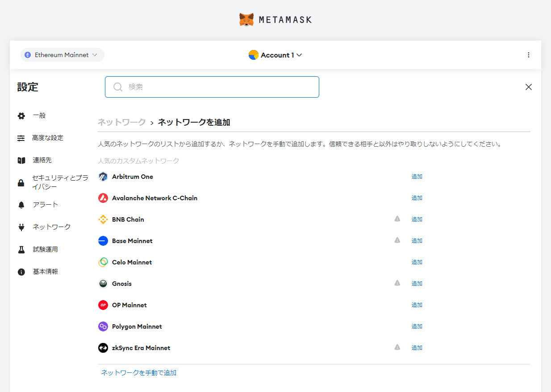Screen dimensions: 551x392
Task: Click the info icon beside 基本情報
Action: pos(21,272)
